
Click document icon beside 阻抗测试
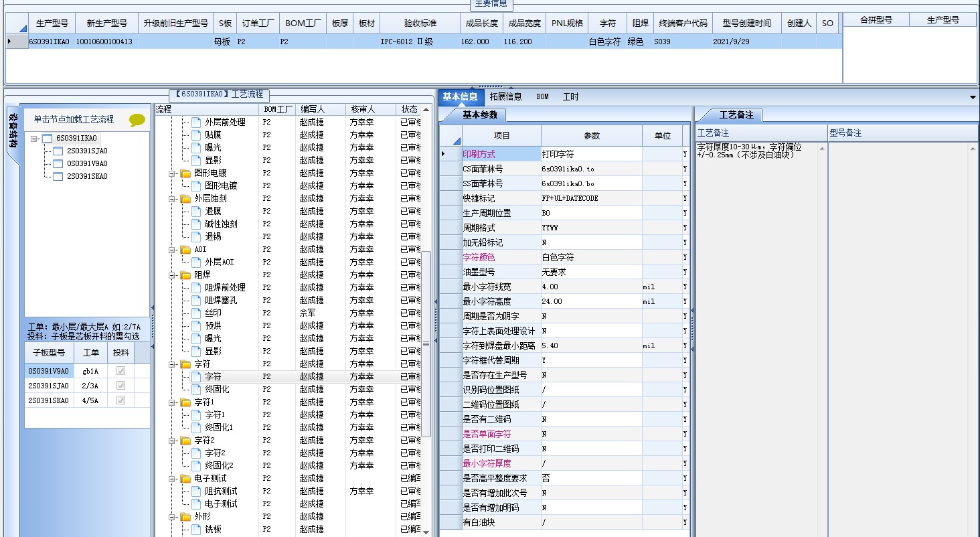click(196, 491)
